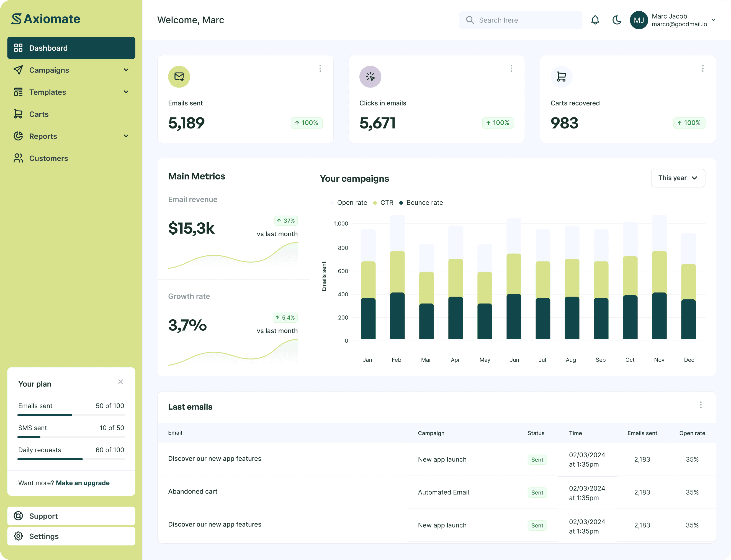Expand the Campaigns submenu chevron
The height and width of the screenshot is (560, 731).
coord(126,70)
